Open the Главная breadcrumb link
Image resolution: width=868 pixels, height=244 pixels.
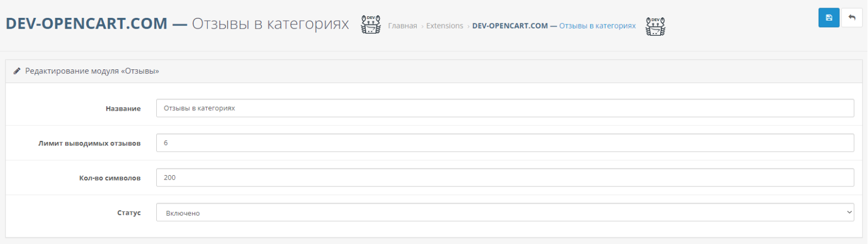click(403, 25)
